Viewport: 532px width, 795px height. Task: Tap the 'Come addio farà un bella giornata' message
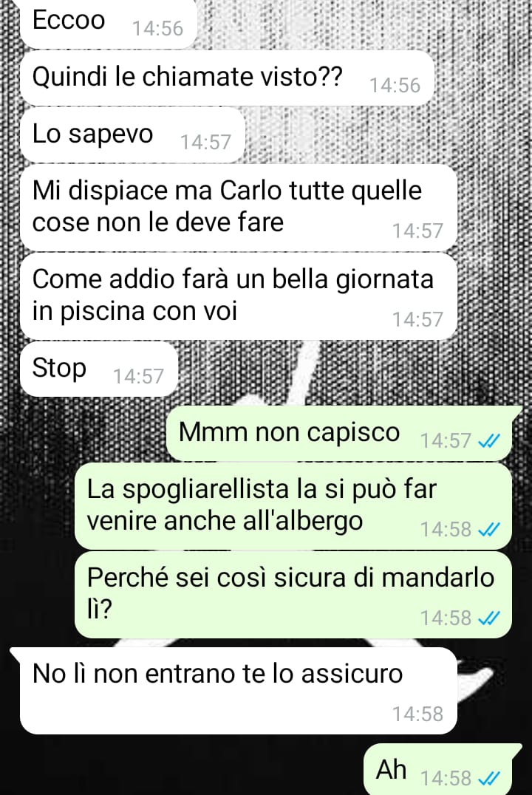239,296
